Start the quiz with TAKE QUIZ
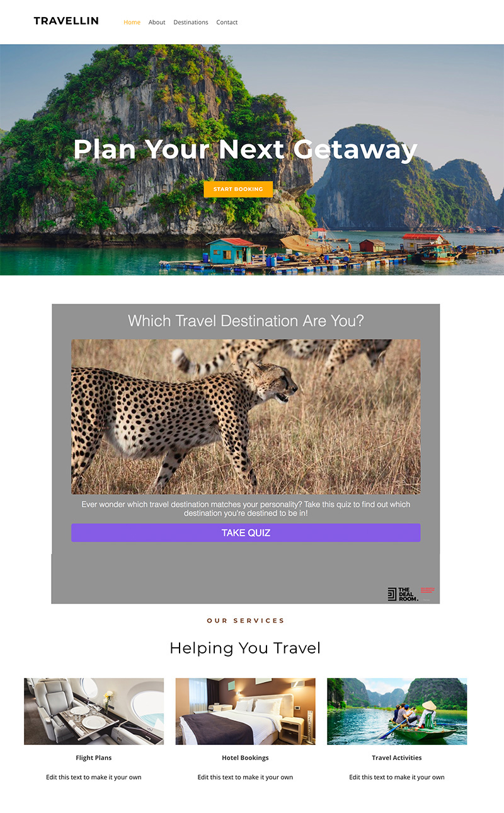This screenshot has height=813, width=504. [x=246, y=533]
